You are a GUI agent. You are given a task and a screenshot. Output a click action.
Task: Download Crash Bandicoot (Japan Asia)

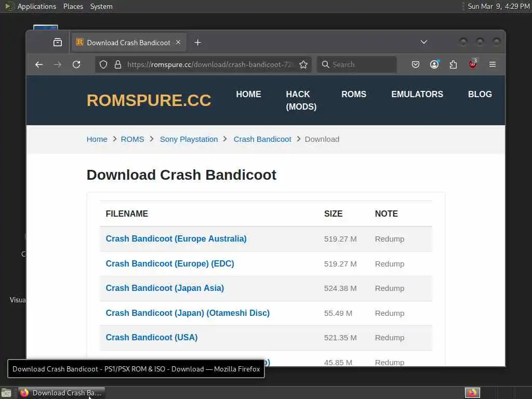[x=165, y=288]
